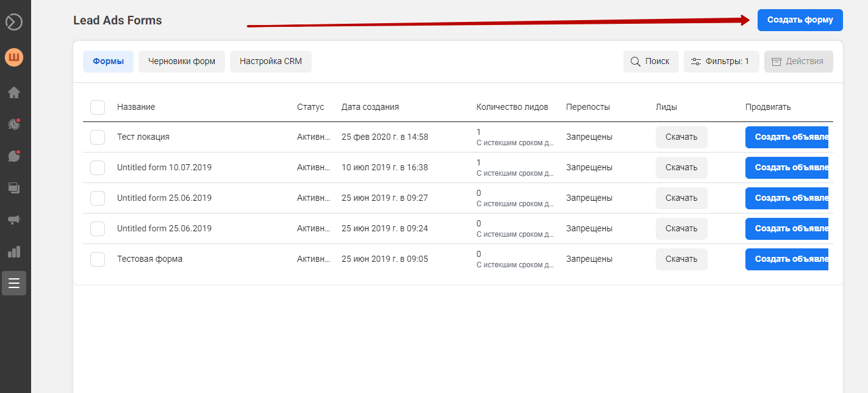Open the Настройка CRM tab

point(271,62)
